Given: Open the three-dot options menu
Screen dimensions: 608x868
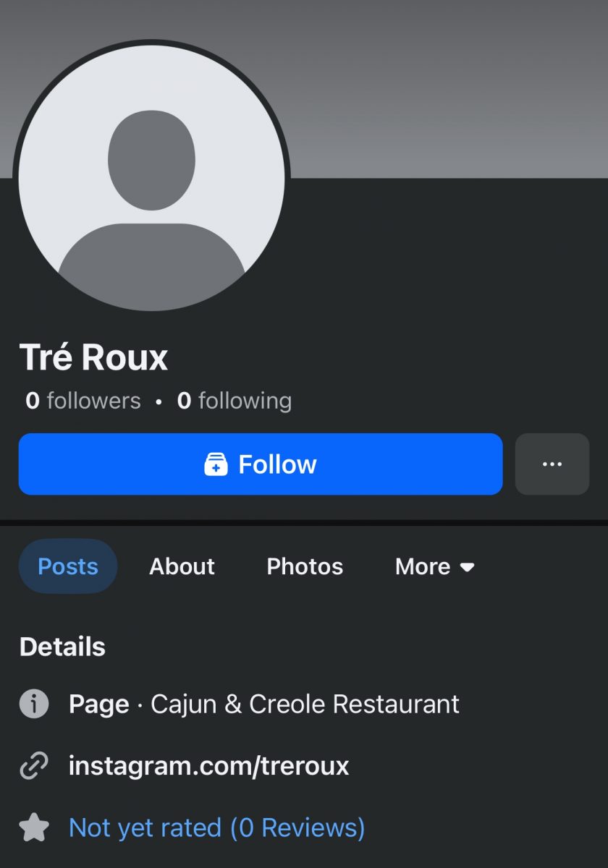Looking at the screenshot, I should click(x=552, y=464).
